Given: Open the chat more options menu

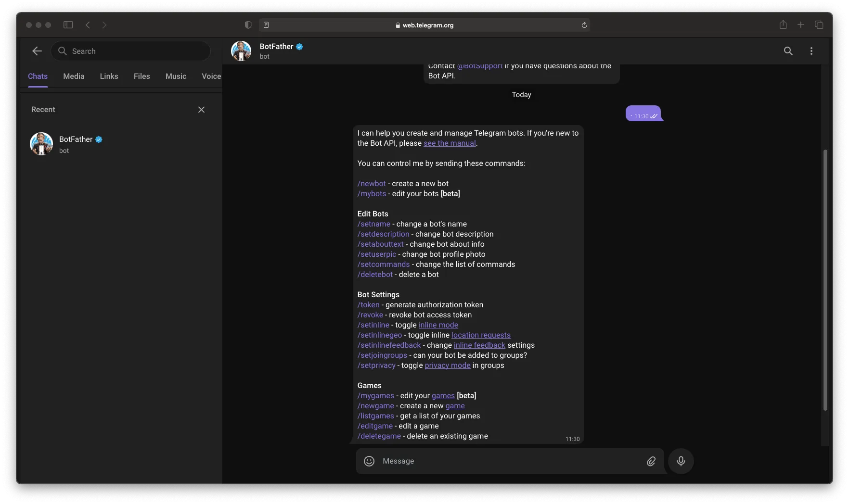Looking at the screenshot, I should [x=811, y=51].
